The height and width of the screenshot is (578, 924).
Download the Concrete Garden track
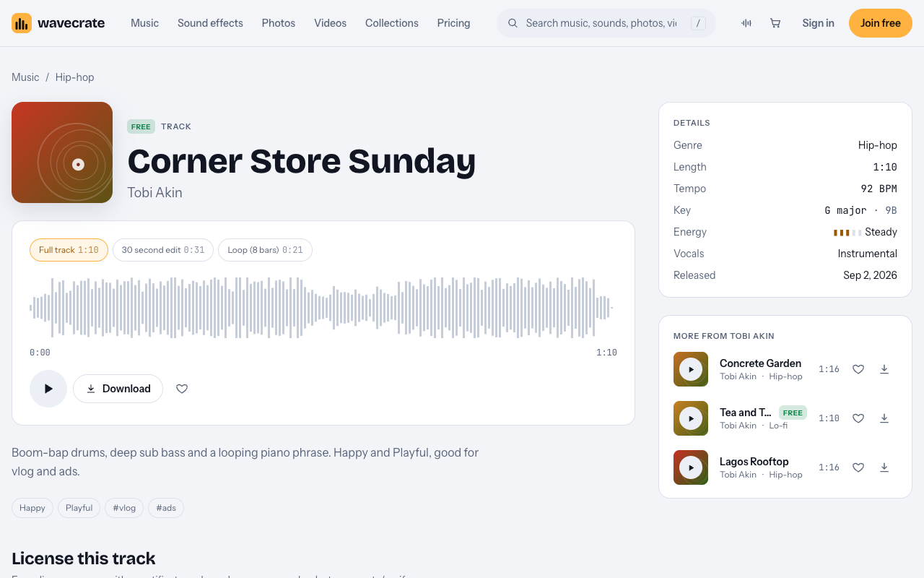884,369
